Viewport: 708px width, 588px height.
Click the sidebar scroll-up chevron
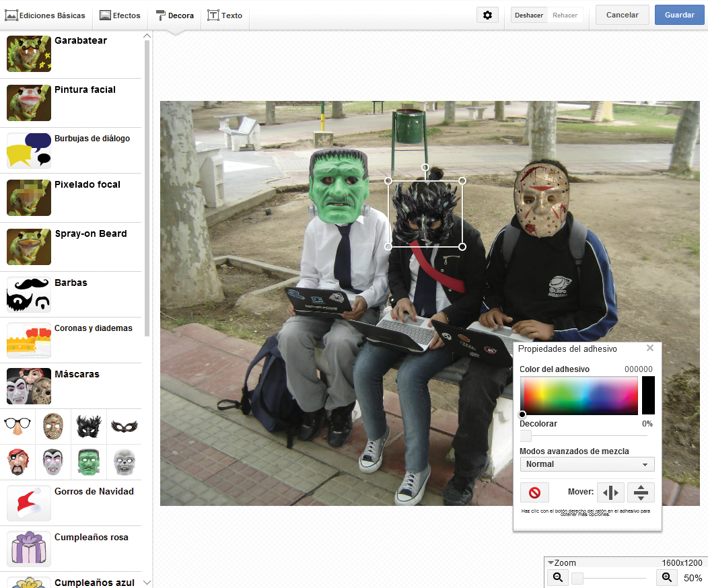pos(147,36)
